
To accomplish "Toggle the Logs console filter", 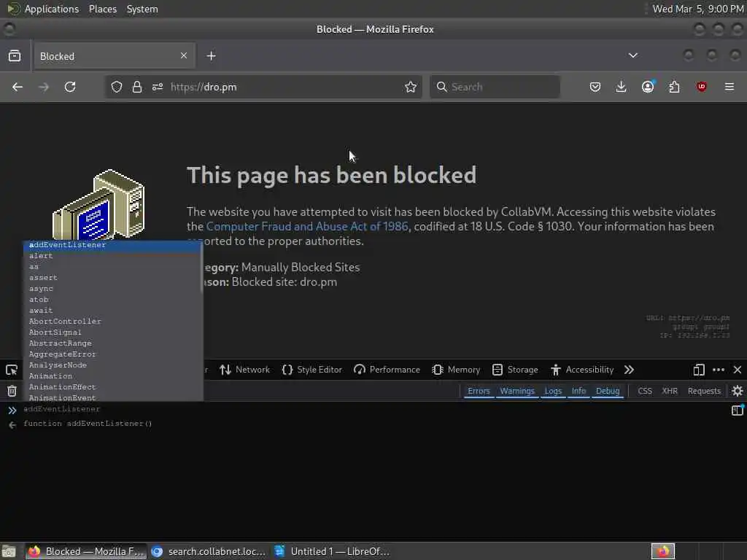I will click(x=553, y=391).
